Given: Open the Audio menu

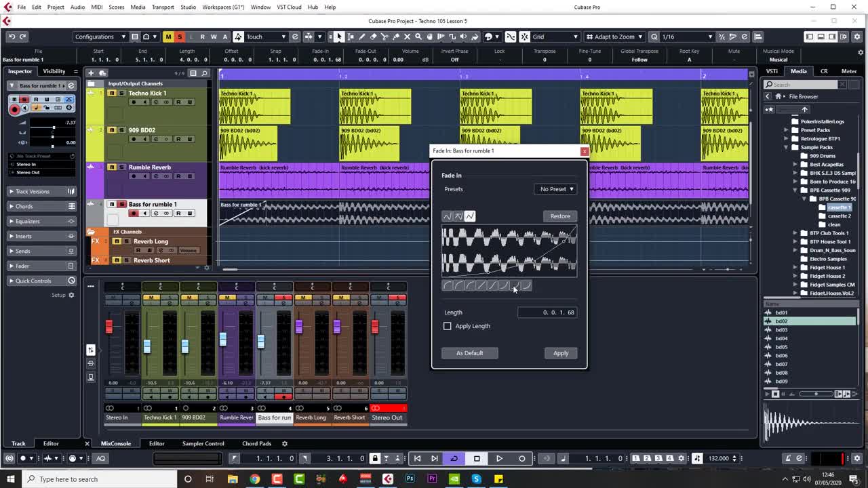Looking at the screenshot, I should (x=77, y=7).
